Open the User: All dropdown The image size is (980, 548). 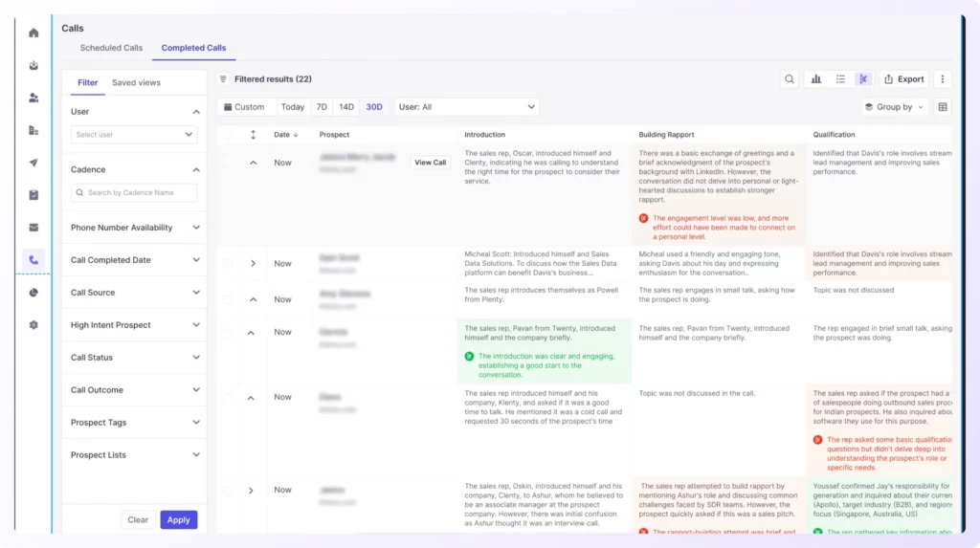[466, 107]
